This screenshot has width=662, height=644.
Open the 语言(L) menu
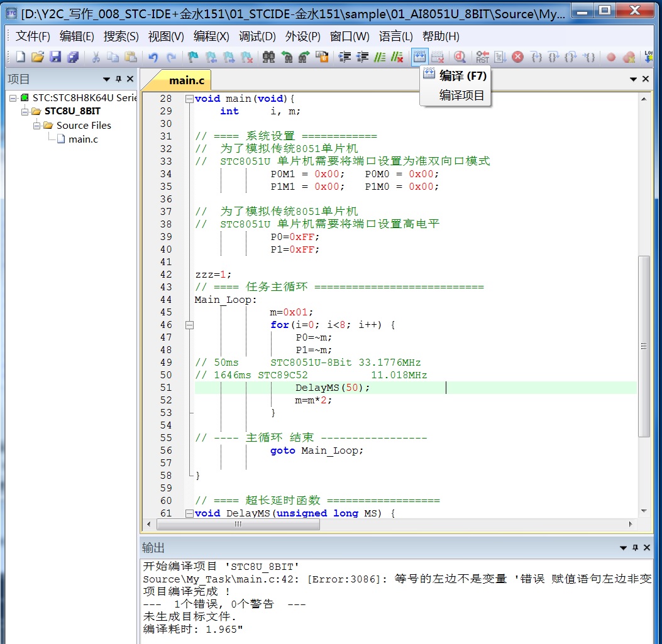point(395,36)
